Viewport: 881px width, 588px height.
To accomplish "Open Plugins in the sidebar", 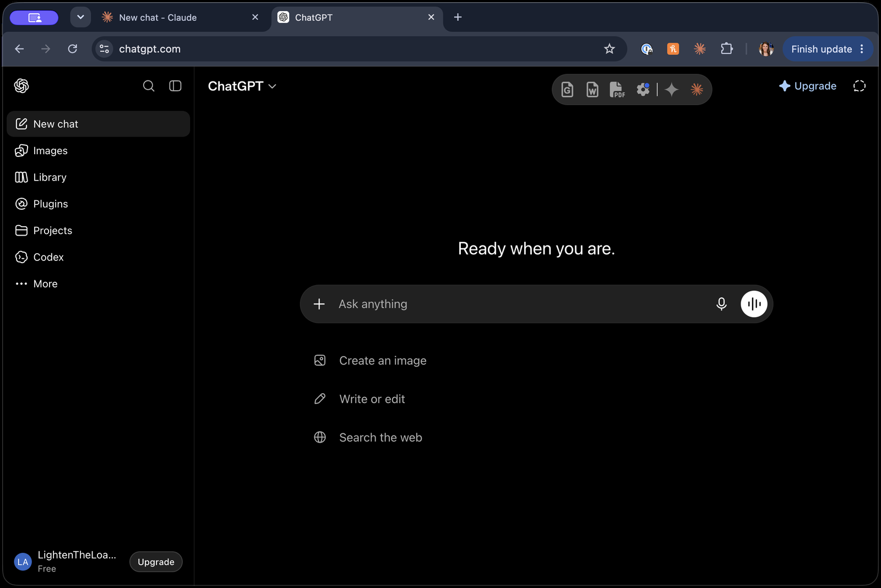I will (98, 204).
